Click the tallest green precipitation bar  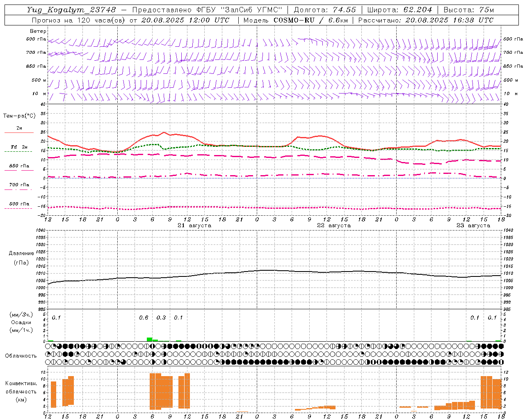(150, 339)
